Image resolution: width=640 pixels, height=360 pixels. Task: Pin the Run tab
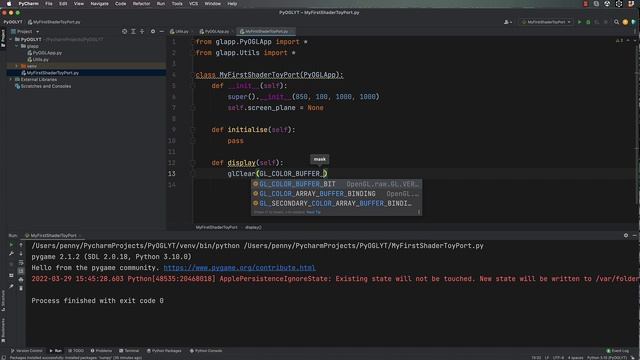pos(11,287)
